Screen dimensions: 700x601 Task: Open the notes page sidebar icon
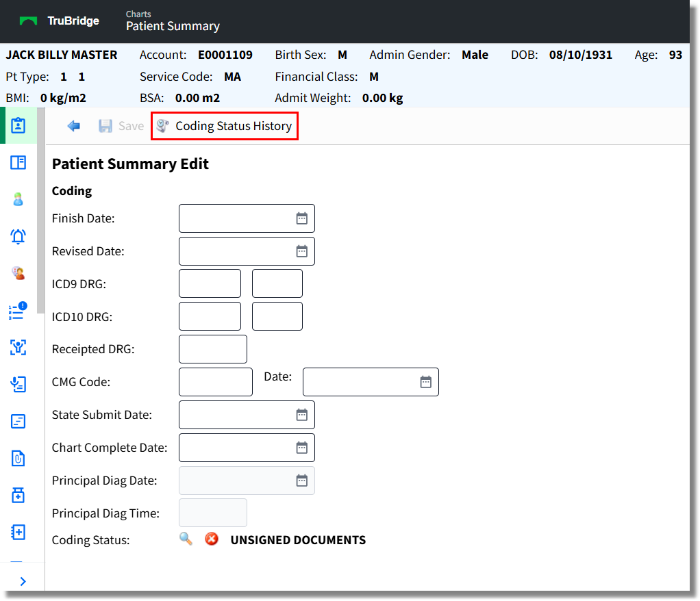pos(18,421)
